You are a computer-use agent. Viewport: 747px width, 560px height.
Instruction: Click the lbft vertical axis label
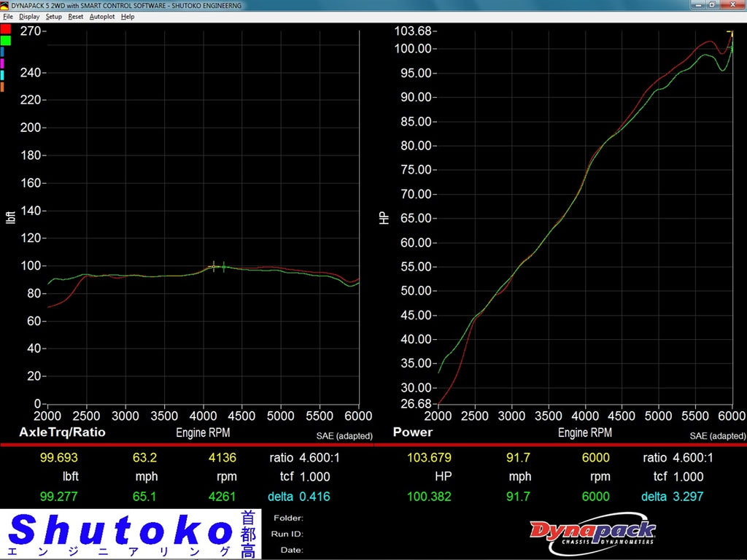pos(10,217)
